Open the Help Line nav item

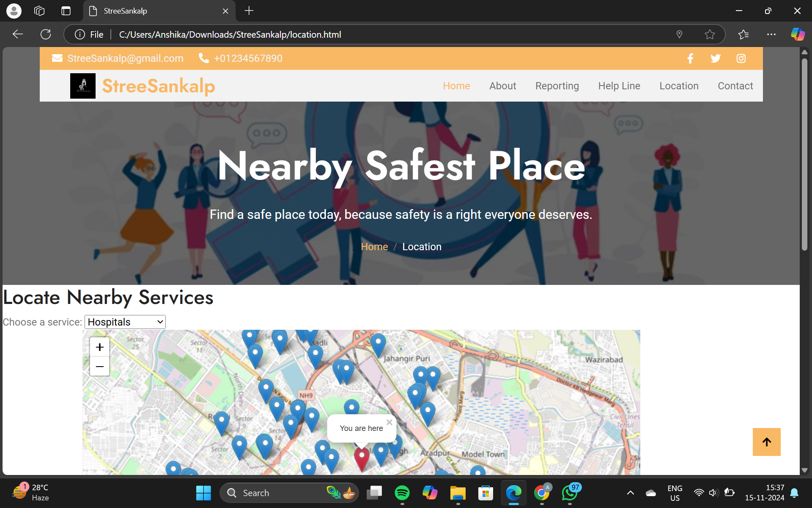(619, 86)
